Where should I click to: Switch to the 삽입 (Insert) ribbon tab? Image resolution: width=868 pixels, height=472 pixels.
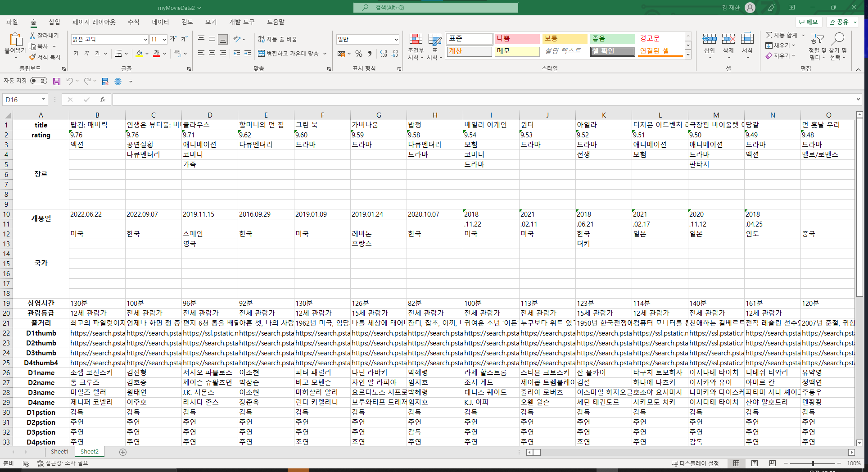(x=54, y=22)
